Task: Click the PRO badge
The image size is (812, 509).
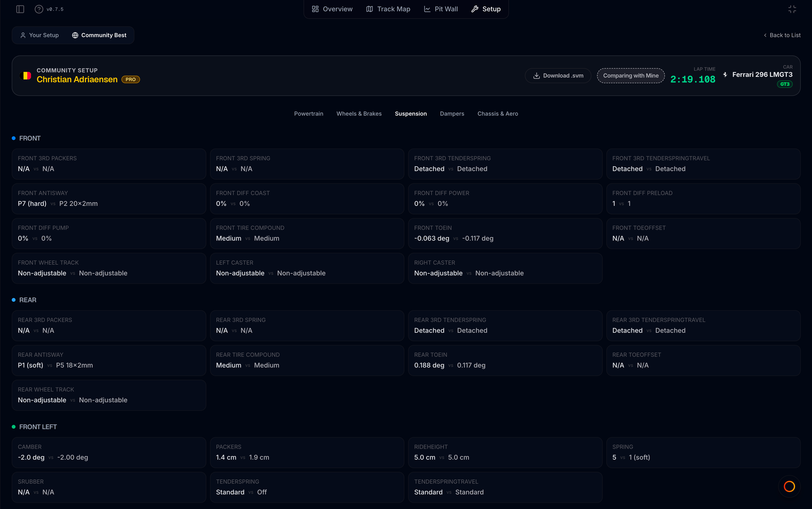Action: click(131, 79)
